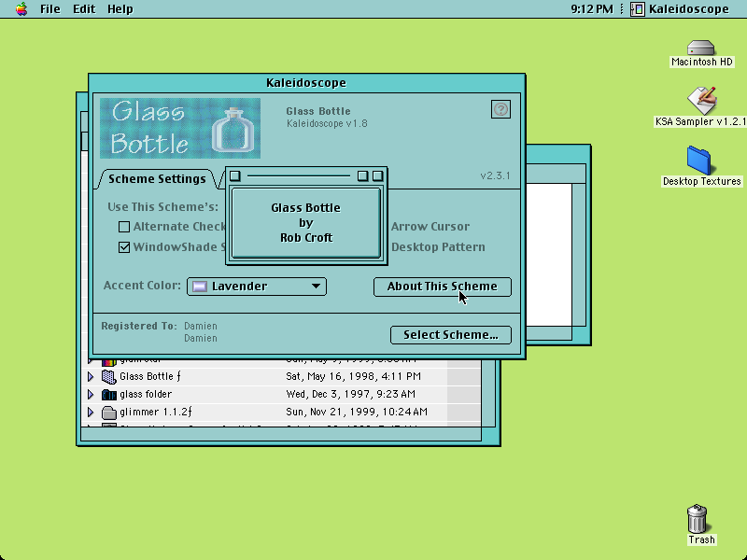Open the Accent Color Lavender dropdown

(x=257, y=287)
